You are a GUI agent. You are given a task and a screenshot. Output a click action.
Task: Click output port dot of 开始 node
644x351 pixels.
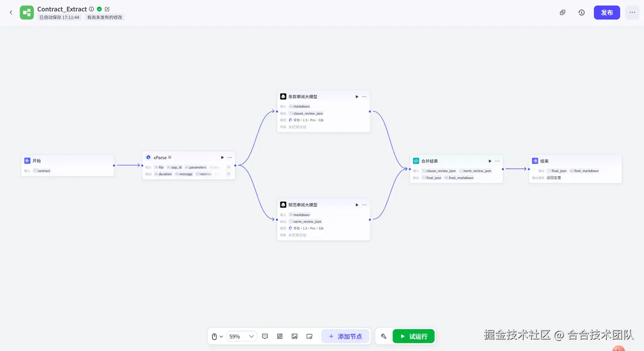[114, 165]
